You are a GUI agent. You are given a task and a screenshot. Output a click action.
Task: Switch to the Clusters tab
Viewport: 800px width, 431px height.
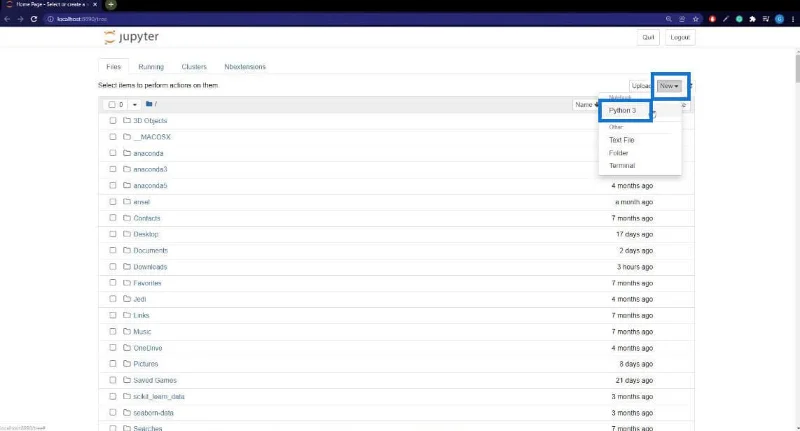pyautogui.click(x=194, y=67)
